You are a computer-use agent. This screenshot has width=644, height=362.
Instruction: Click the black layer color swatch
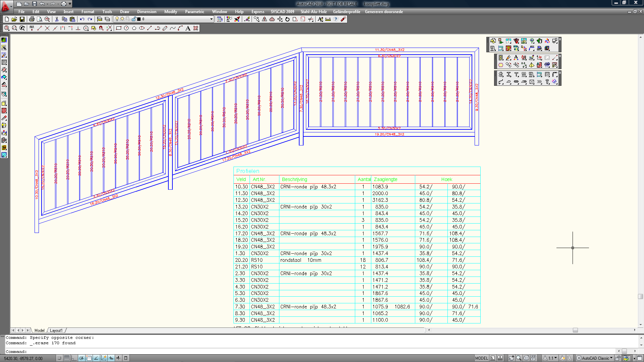point(139,19)
